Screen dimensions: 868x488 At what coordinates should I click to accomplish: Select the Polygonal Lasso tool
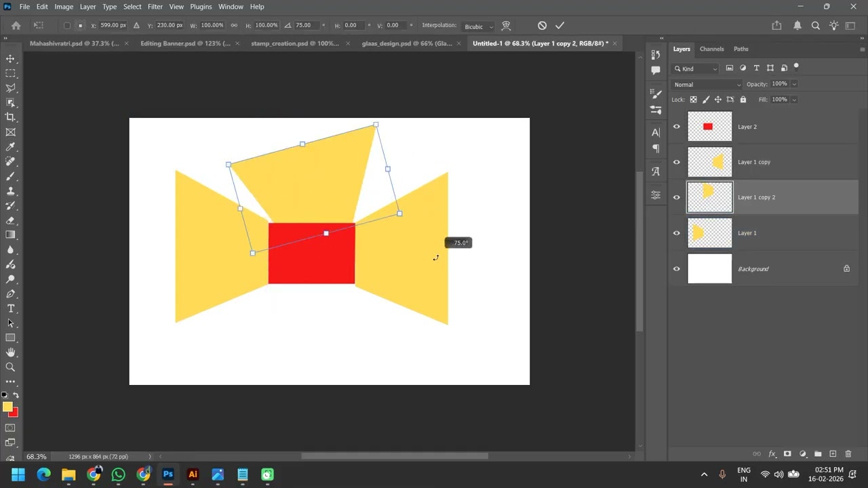[10, 88]
